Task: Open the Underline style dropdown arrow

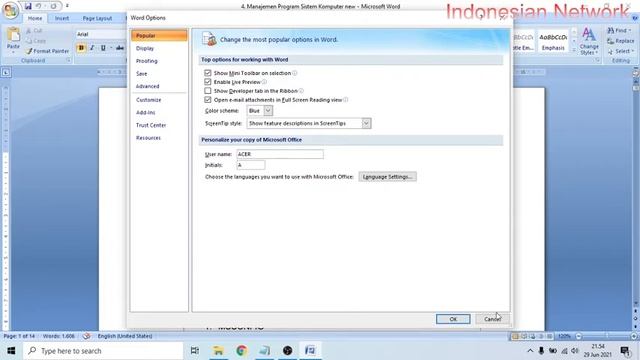Action: tap(110, 48)
